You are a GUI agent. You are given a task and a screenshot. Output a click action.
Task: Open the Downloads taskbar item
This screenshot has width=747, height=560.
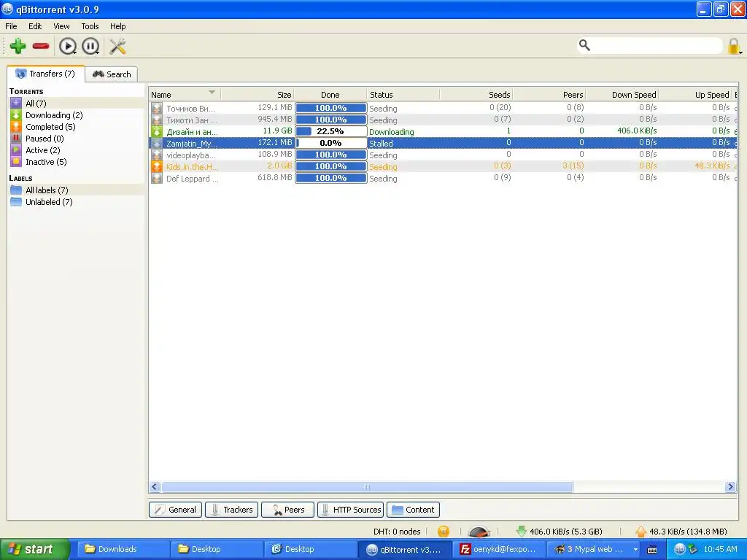(123, 549)
